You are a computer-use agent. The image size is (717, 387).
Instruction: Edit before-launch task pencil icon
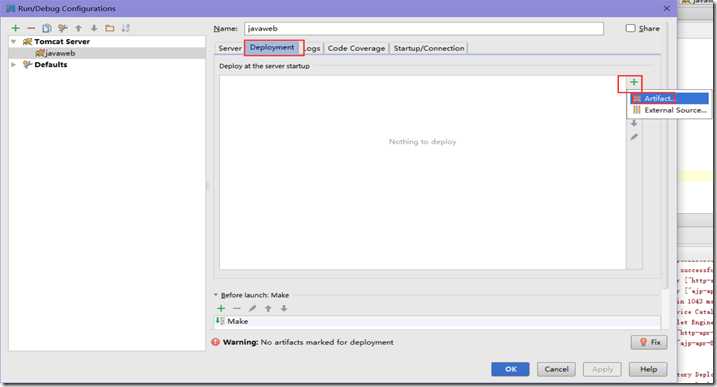click(252, 308)
